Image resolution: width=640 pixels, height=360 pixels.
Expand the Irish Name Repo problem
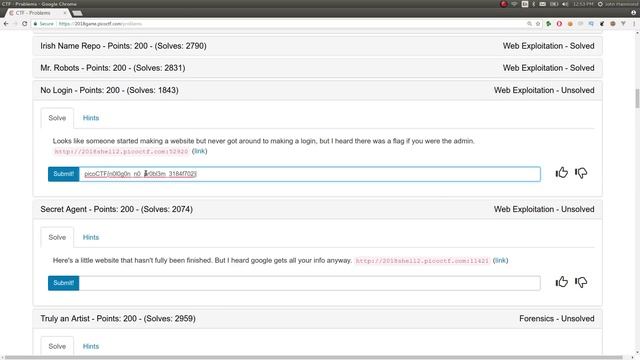click(x=317, y=46)
